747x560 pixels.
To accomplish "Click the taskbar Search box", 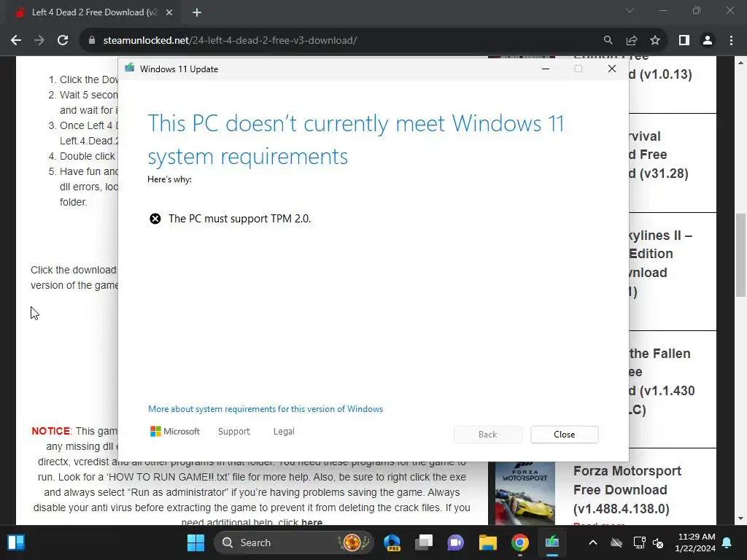I will (293, 542).
